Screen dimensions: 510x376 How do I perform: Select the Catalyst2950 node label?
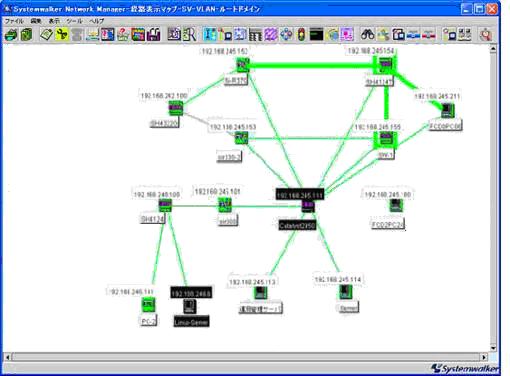(x=297, y=226)
